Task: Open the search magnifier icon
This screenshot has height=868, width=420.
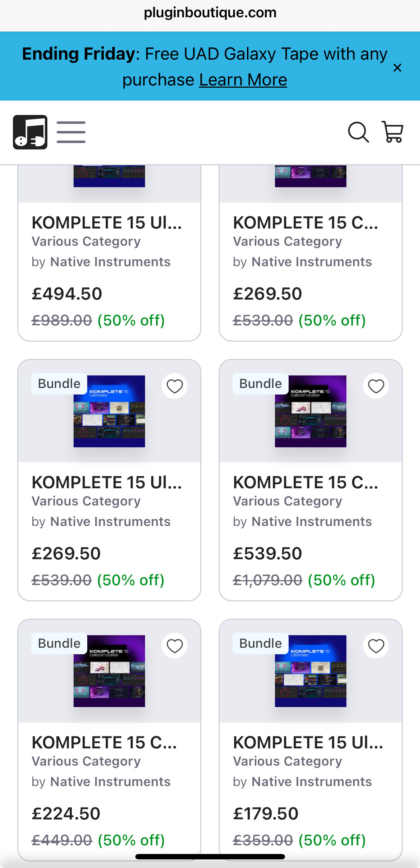Action: click(x=358, y=132)
